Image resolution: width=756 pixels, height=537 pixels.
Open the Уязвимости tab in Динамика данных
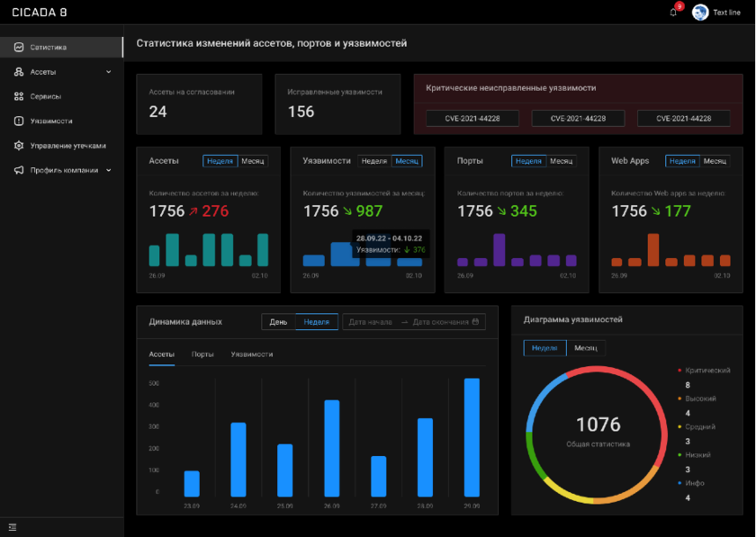[252, 354]
